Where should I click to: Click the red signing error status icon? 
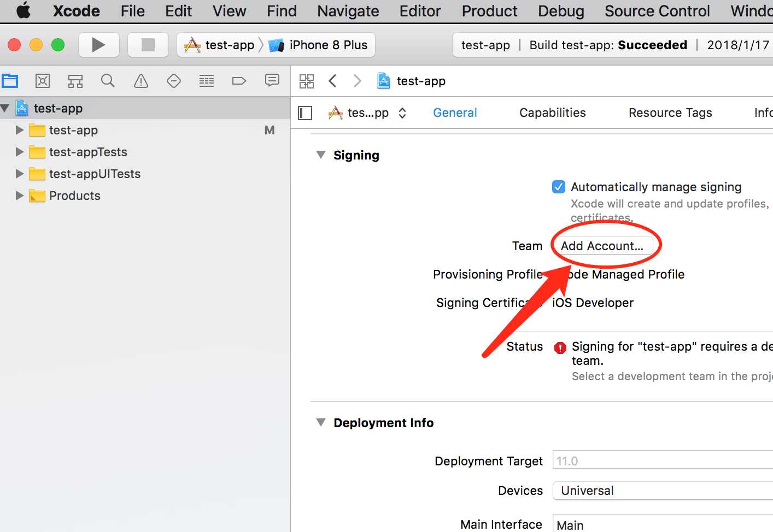click(x=560, y=347)
